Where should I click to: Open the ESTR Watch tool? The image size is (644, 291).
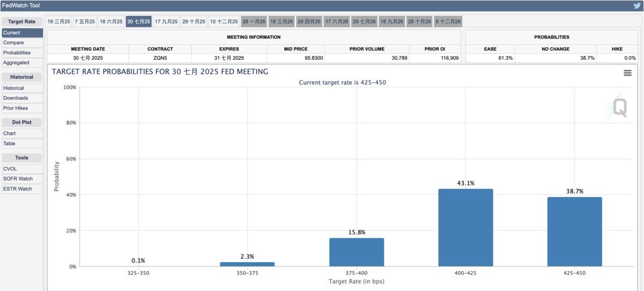(18, 189)
